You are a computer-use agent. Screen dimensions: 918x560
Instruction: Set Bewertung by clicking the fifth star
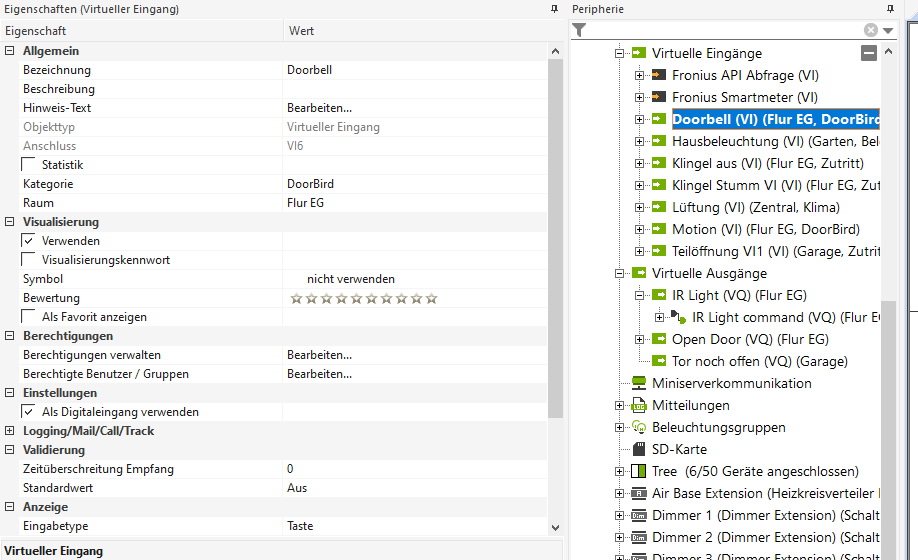(x=356, y=298)
